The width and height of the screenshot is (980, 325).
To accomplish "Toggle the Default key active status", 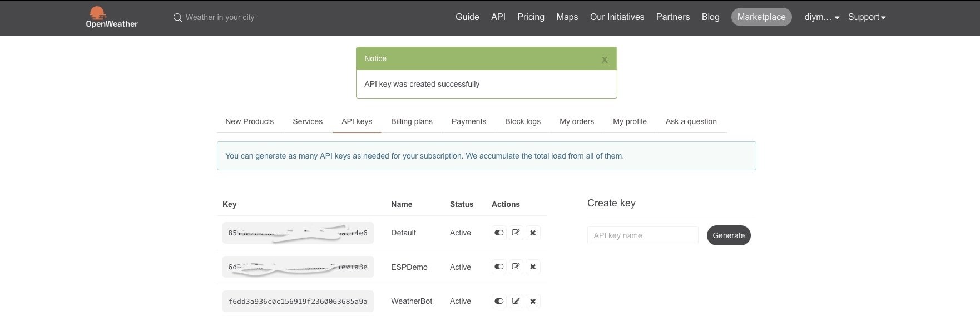I will (499, 233).
